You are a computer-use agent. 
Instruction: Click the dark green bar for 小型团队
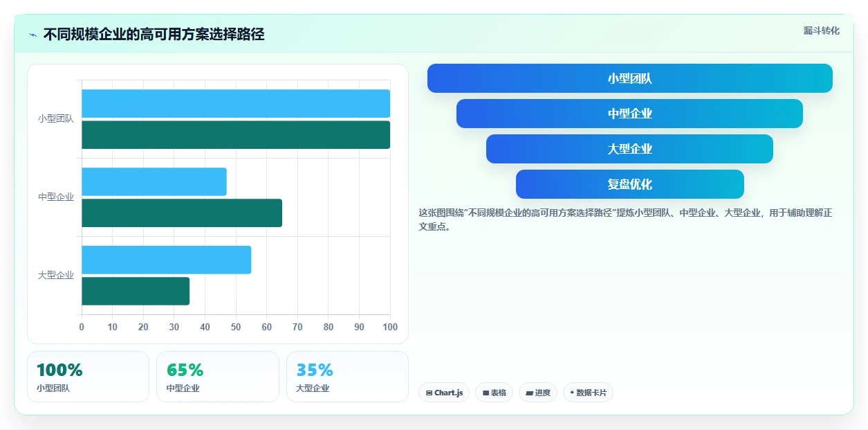tap(236, 135)
